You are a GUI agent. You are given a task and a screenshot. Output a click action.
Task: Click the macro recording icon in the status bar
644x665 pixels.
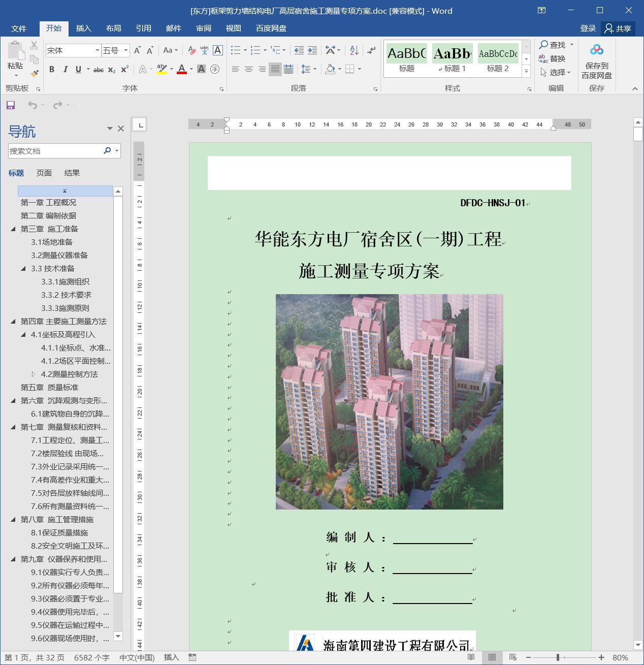192,657
